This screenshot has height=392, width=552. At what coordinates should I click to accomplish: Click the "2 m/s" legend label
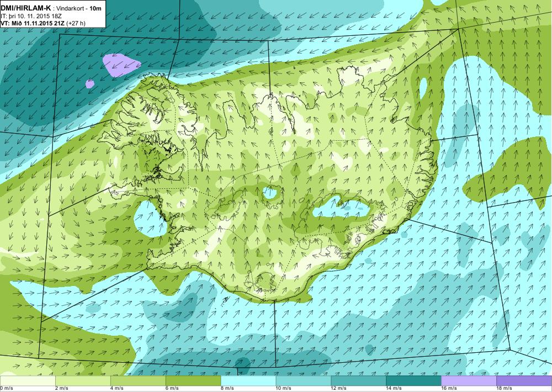[62, 389]
